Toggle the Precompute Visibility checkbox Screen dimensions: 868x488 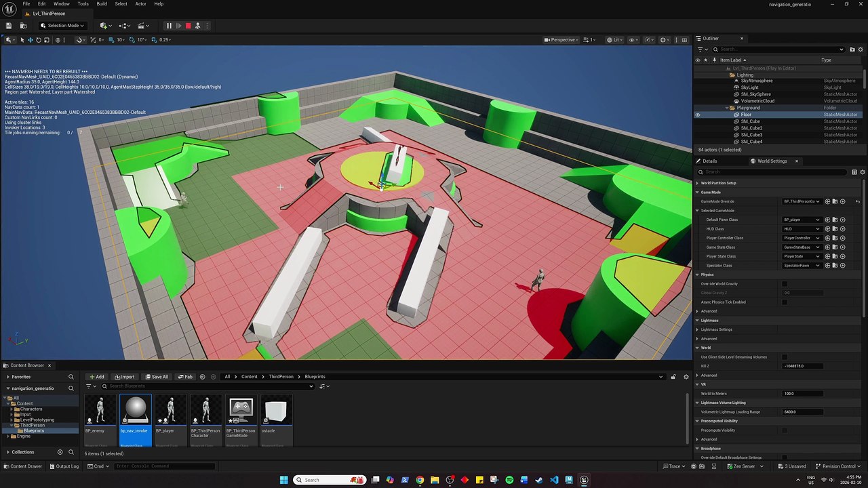click(x=785, y=430)
